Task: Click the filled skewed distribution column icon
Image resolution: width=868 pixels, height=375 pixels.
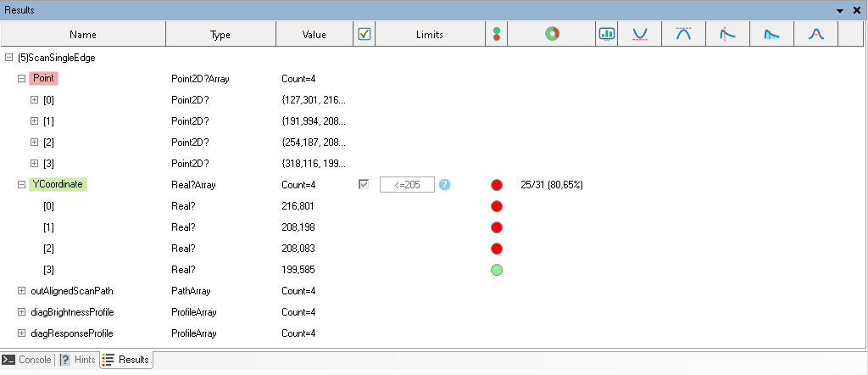Action: [x=772, y=35]
